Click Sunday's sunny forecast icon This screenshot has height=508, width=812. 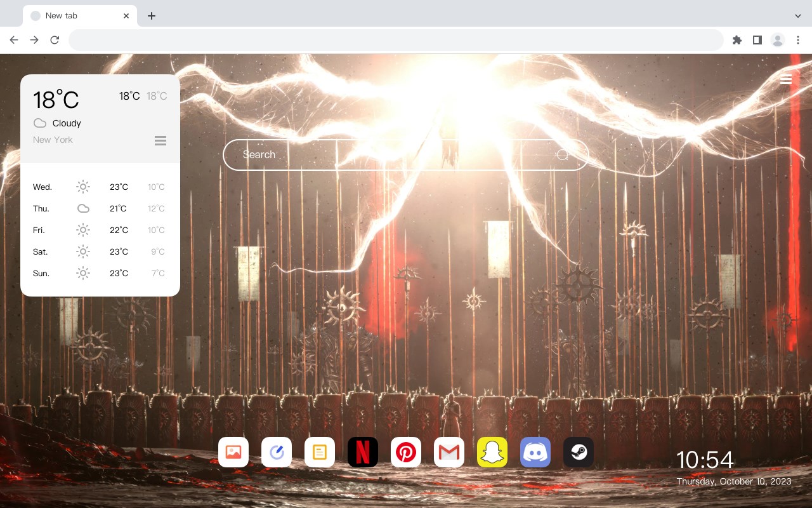83,273
